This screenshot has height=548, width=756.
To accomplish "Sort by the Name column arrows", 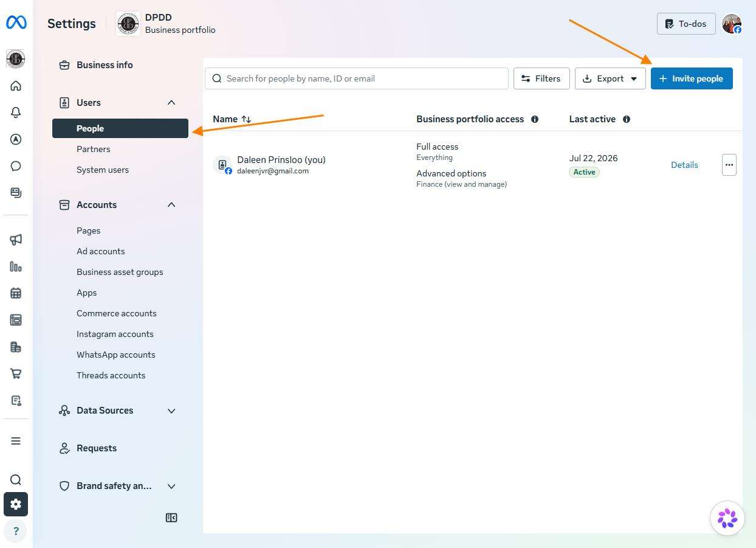I will coord(246,119).
